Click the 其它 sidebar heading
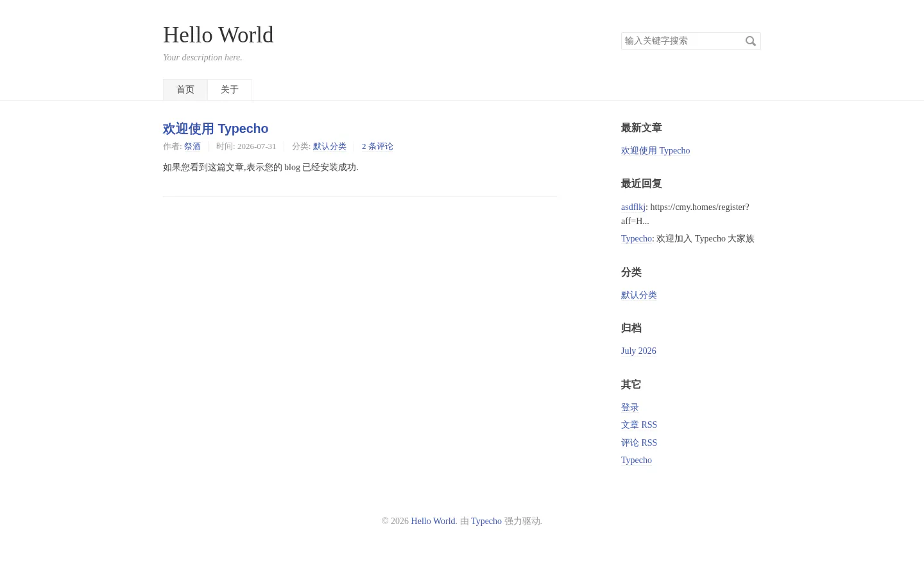 point(631,385)
